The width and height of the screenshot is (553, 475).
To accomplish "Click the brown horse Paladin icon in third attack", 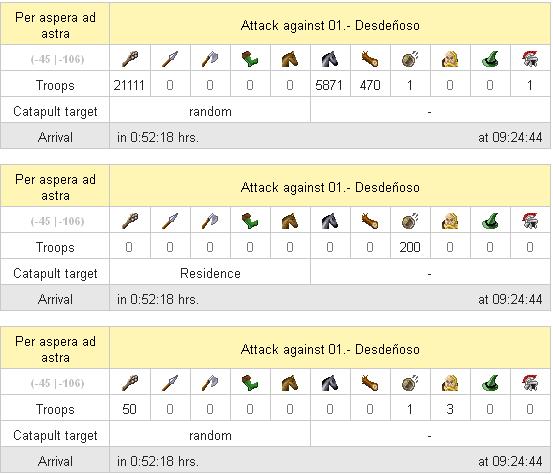I will coord(290,383).
